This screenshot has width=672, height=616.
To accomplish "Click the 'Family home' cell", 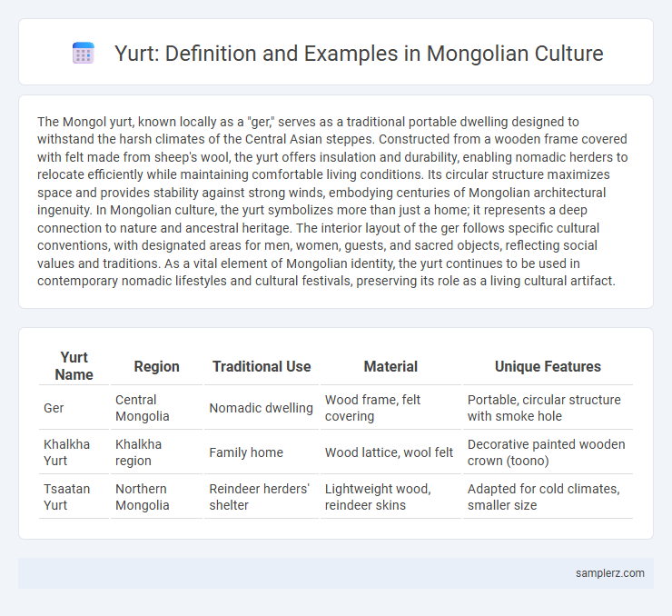I will point(262,452).
